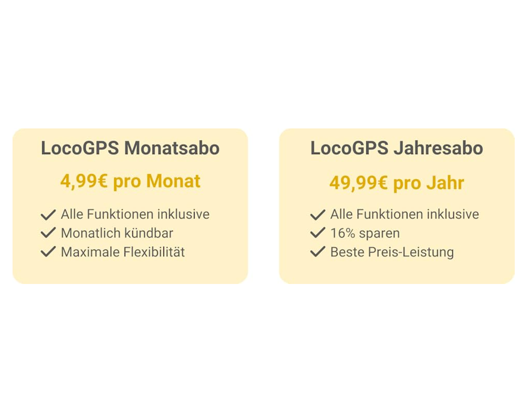Click the 49,99€ pro Jahr price
532x416 pixels.
click(397, 183)
